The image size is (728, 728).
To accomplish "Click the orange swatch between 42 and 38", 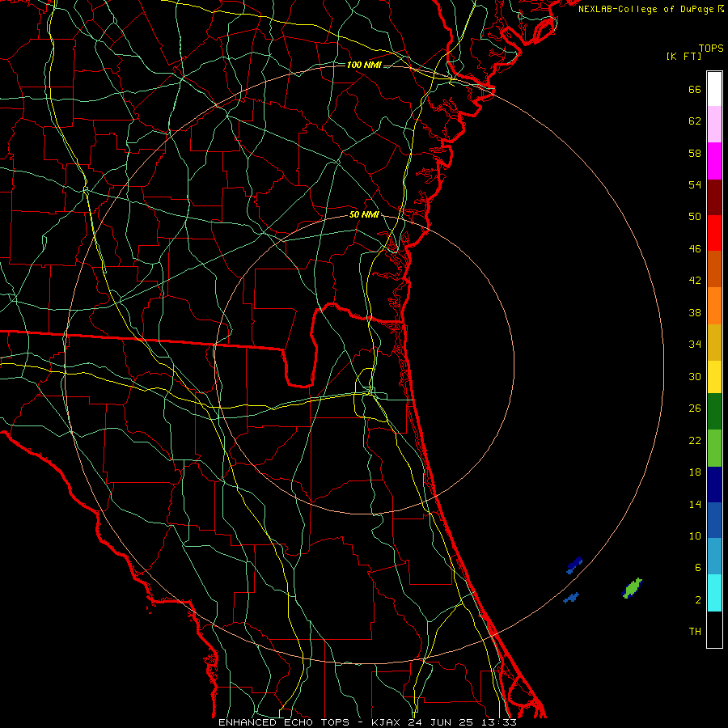I will [x=714, y=306].
